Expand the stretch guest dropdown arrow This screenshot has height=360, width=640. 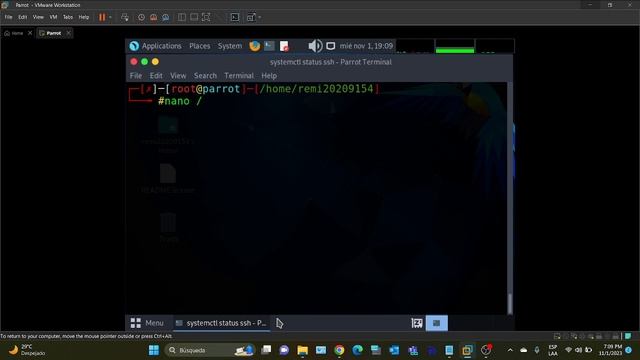click(260, 17)
